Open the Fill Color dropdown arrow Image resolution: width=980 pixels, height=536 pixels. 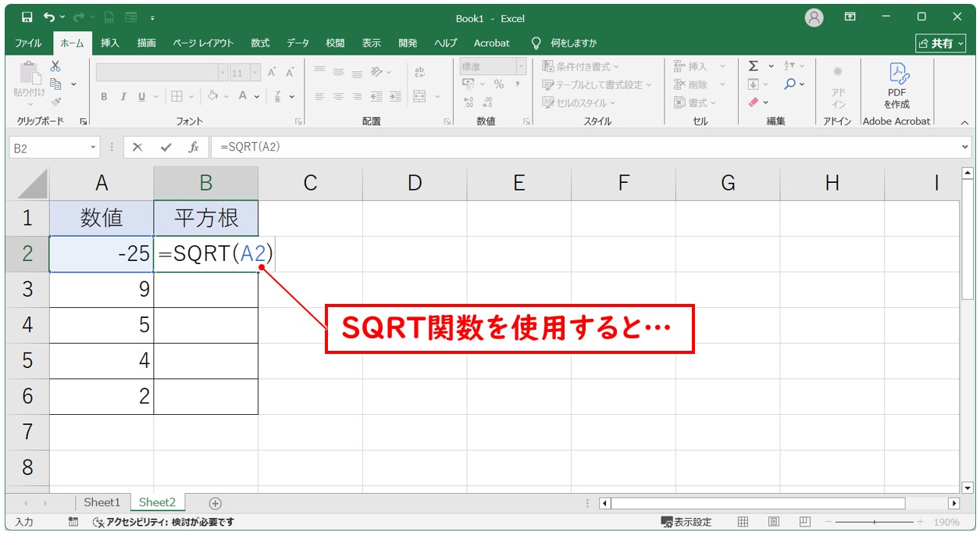coord(226,96)
